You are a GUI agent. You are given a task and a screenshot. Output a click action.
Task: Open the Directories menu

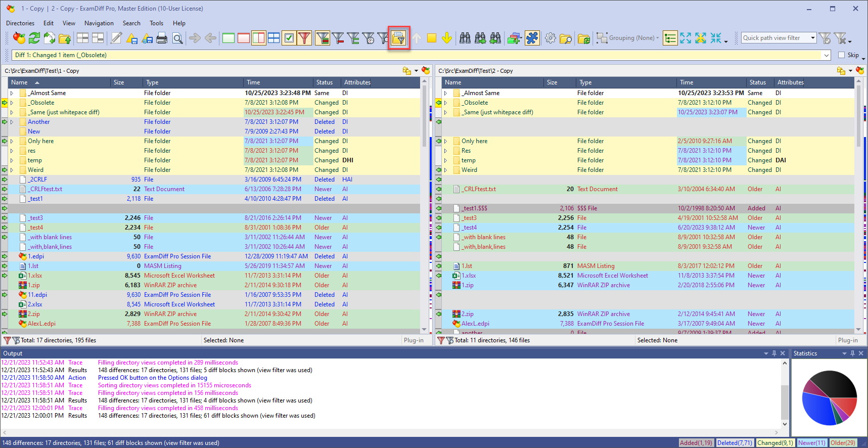[x=20, y=23]
